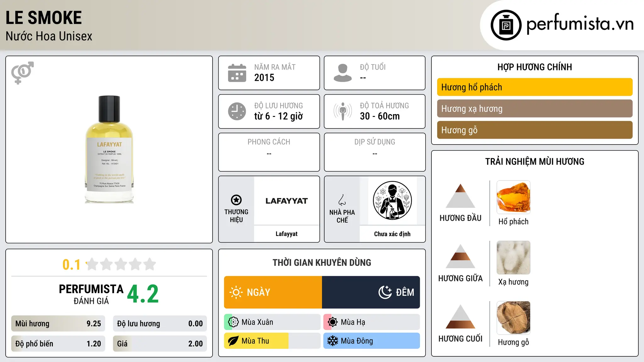
Task: Click the green 4.2 Perfumista score
Action: coord(143,294)
